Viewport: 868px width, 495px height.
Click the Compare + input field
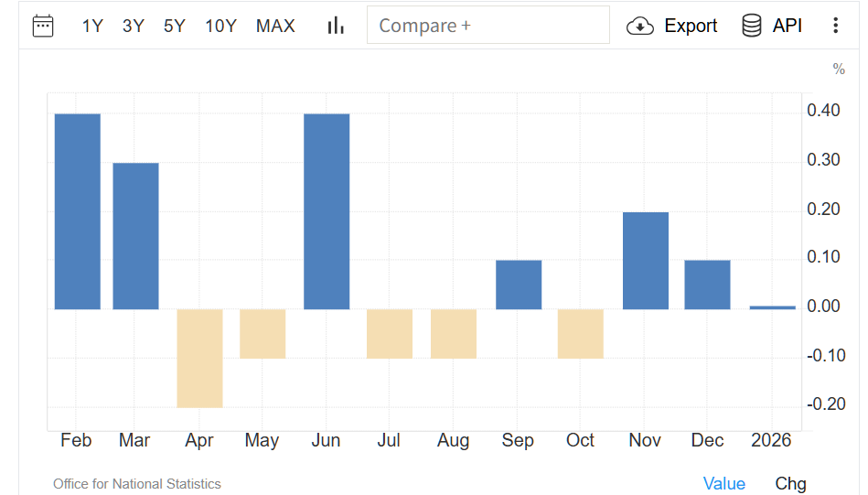488,26
